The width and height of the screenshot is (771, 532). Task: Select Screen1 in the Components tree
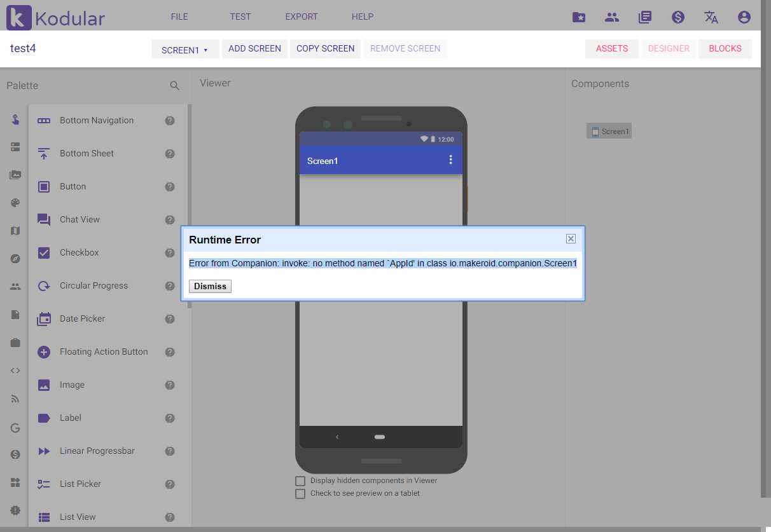609,132
